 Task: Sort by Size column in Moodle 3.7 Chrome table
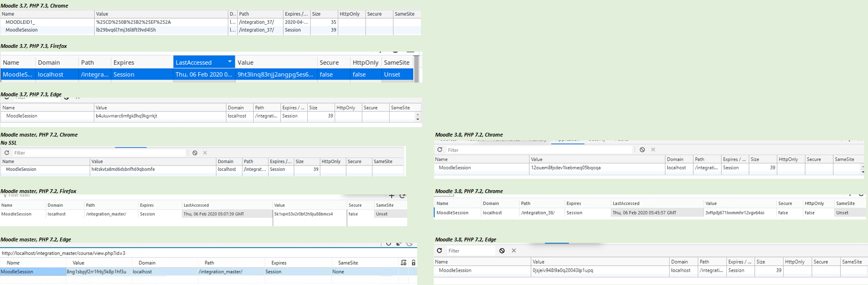pyautogui.click(x=324, y=14)
